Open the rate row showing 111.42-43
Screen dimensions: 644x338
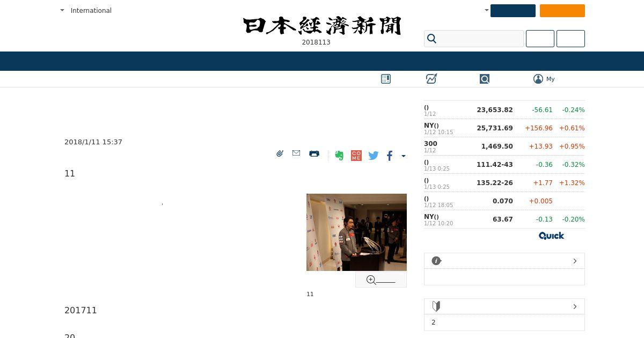(504, 165)
